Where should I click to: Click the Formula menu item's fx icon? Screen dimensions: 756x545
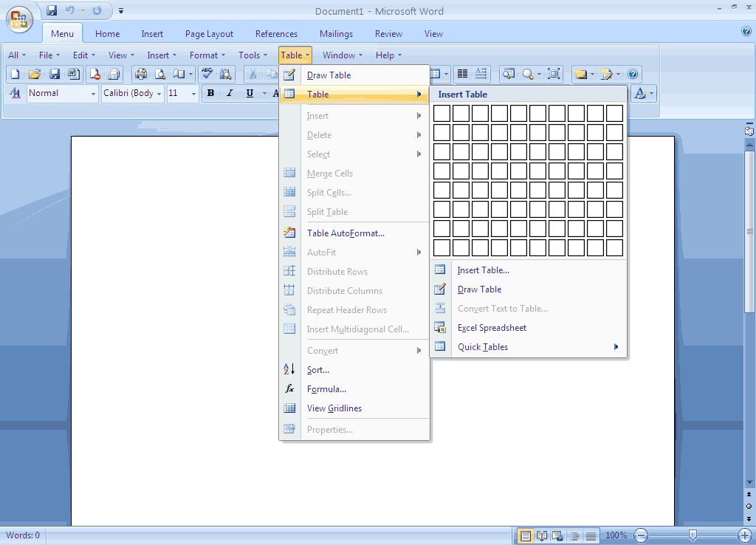pyautogui.click(x=290, y=388)
